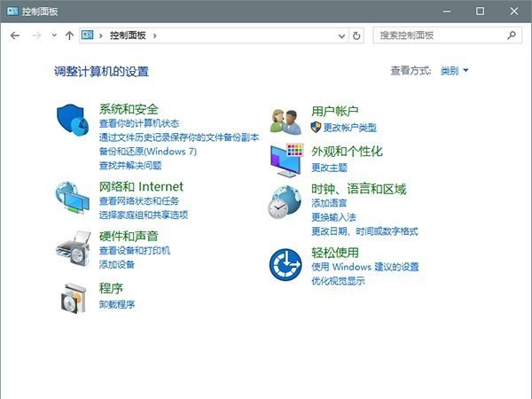Open 备份和还原(Windows 7) link
Screen dimensions: 532x399
148,152
